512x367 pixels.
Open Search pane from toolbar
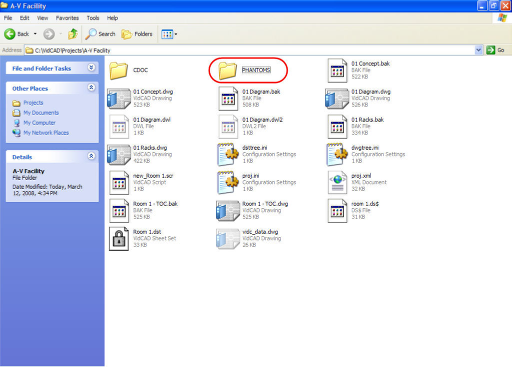(100, 34)
